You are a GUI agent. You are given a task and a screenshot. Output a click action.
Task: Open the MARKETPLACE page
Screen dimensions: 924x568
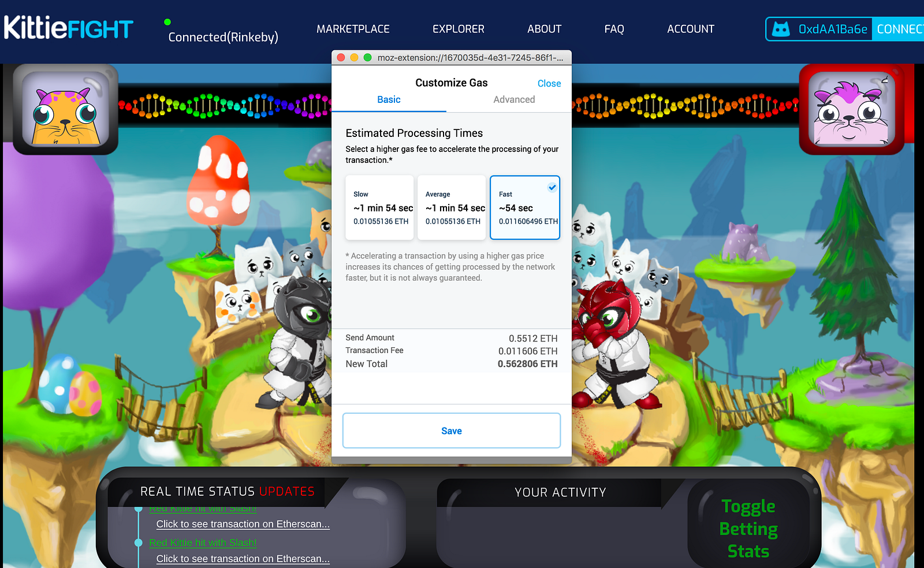(x=353, y=29)
